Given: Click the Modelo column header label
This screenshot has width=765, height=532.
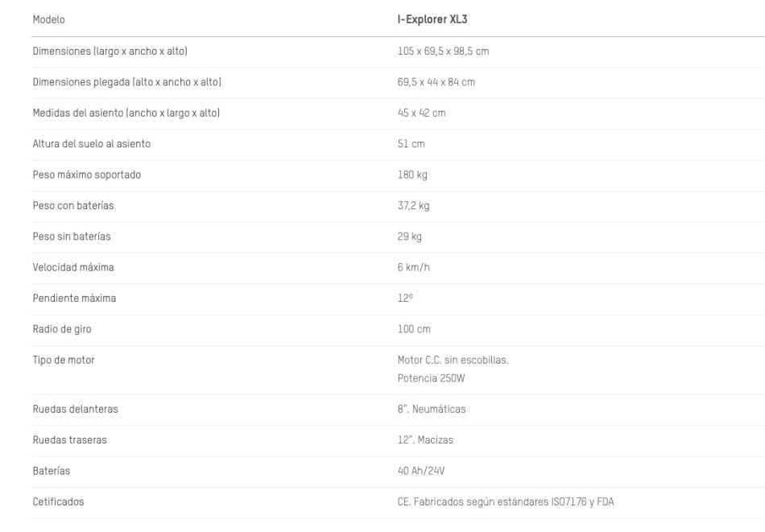Looking at the screenshot, I should tap(48, 19).
